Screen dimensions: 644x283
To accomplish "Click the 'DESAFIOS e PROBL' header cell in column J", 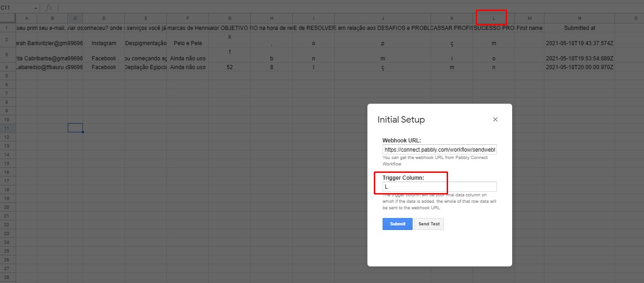I will (383, 28).
